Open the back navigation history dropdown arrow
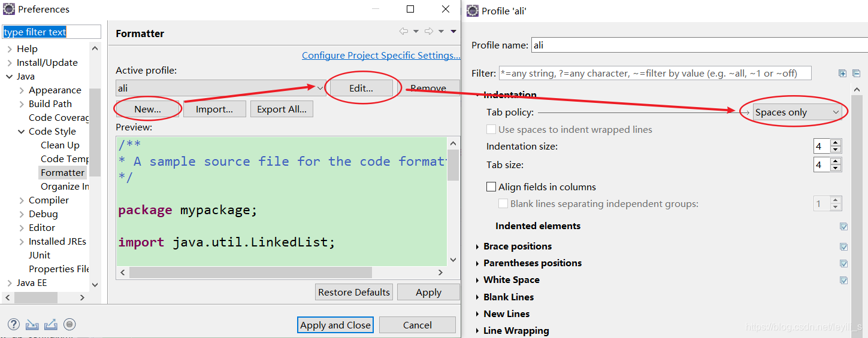Viewport: 868px width, 338px height. (x=416, y=32)
